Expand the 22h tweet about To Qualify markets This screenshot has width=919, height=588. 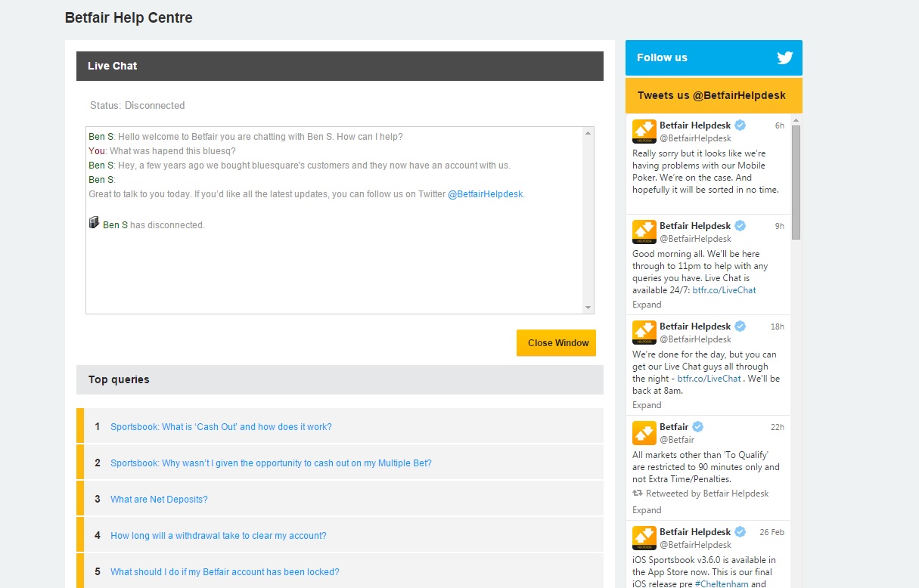pyautogui.click(x=647, y=510)
